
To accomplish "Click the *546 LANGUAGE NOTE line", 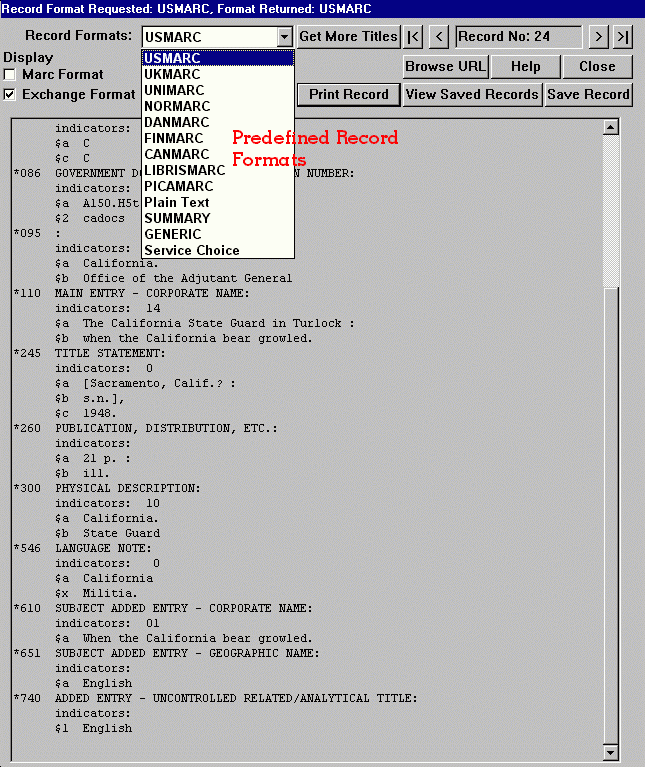I will [83, 548].
